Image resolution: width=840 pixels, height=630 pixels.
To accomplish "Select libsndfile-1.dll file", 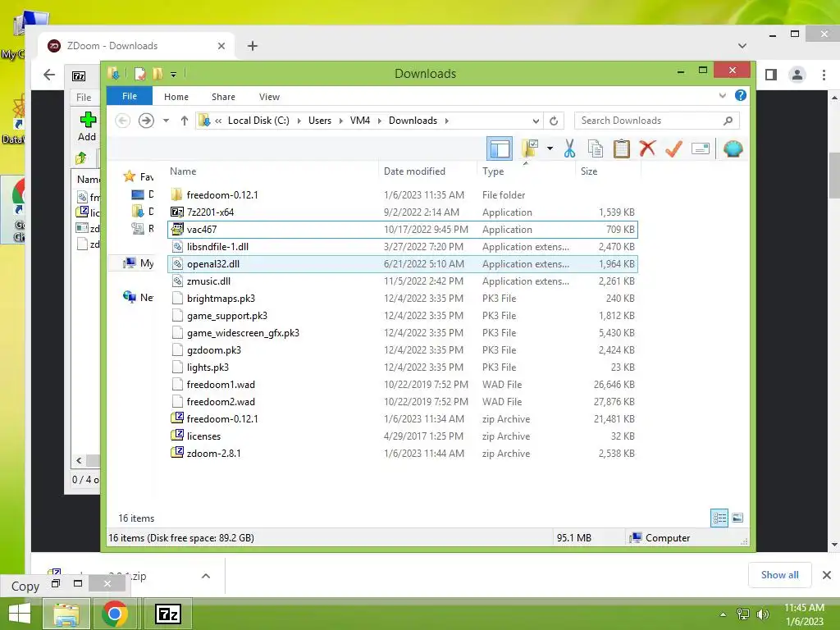I will [x=402, y=246].
